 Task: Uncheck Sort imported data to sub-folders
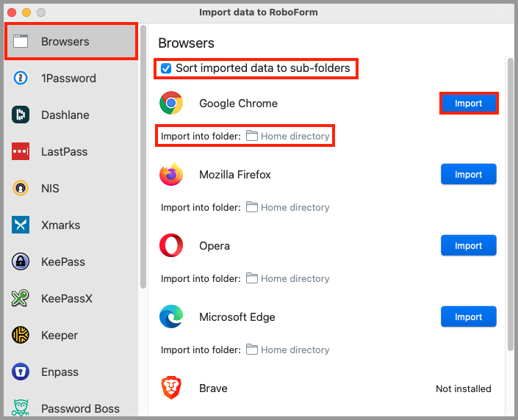coord(166,69)
